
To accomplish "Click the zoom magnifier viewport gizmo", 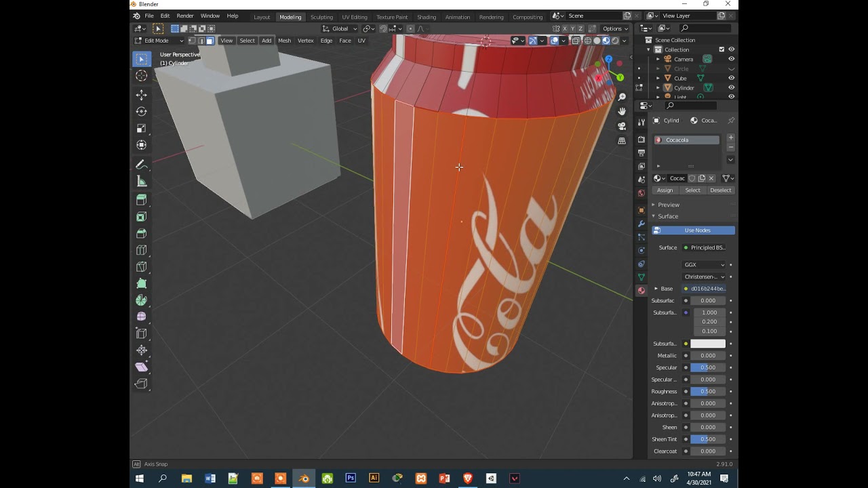I will 622,97.
